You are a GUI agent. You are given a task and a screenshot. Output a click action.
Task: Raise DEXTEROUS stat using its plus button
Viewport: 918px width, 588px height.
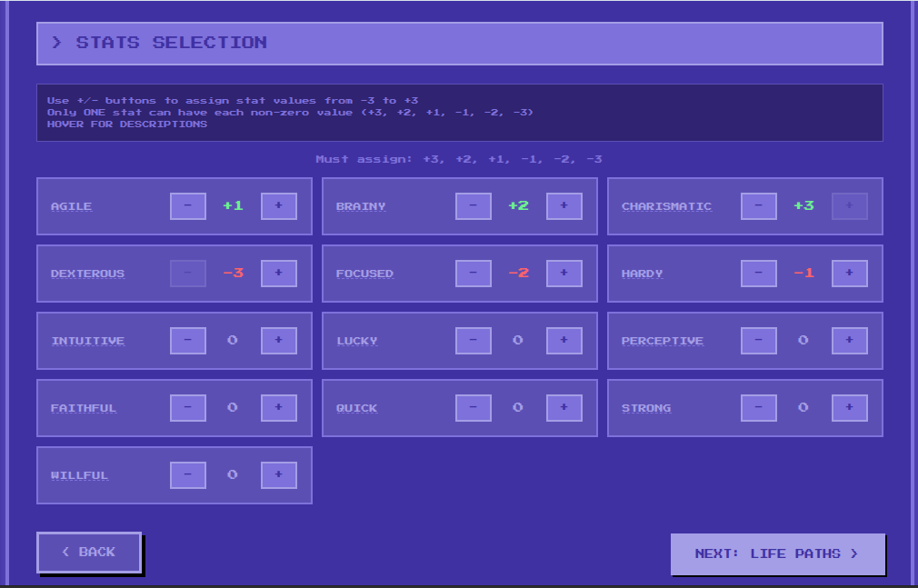coord(279,274)
